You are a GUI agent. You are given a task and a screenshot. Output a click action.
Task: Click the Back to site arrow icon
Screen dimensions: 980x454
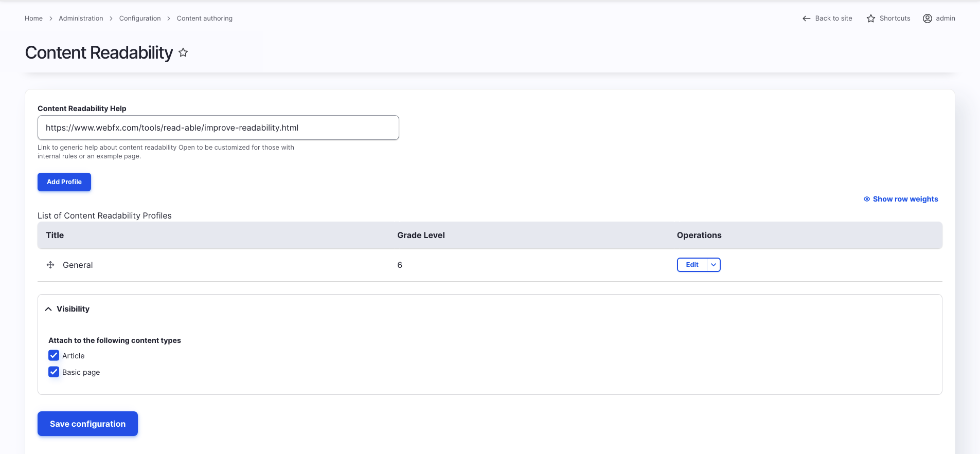pyautogui.click(x=806, y=19)
